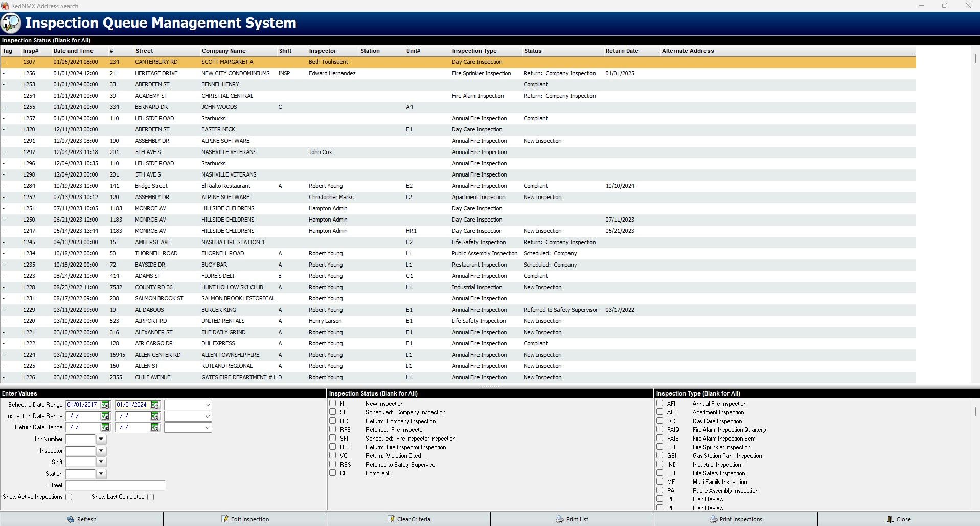Viewport: 980px width, 526px height.
Task: Click the magnifier logo beside the system title
Action: click(11, 23)
